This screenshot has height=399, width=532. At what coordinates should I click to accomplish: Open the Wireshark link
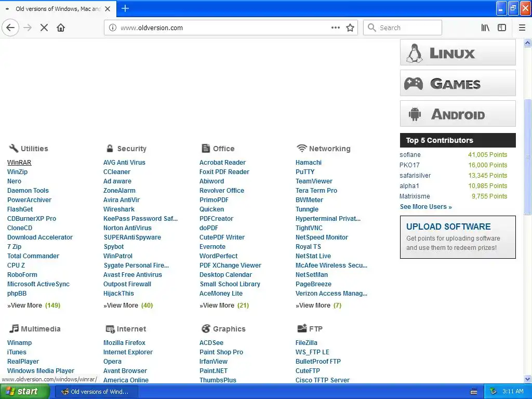click(x=119, y=209)
